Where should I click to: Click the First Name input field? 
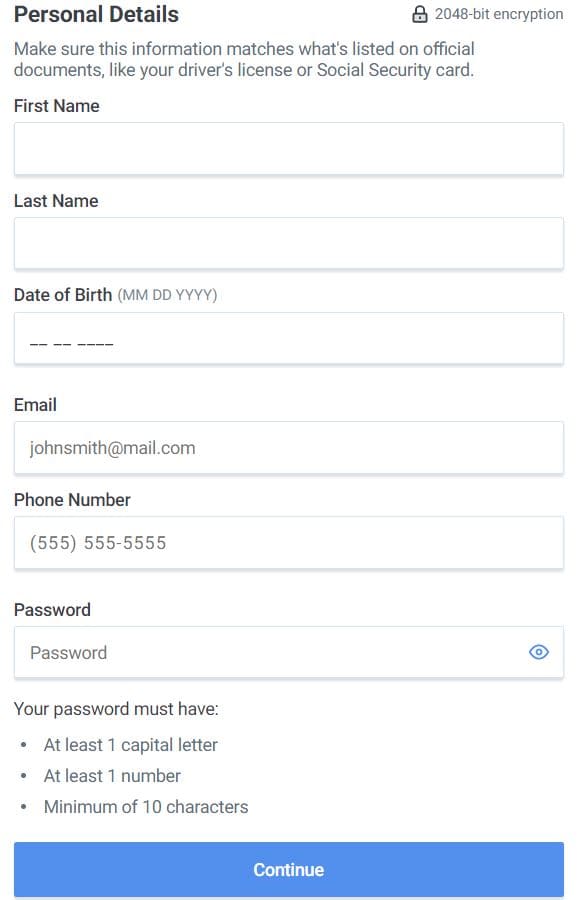coord(289,149)
